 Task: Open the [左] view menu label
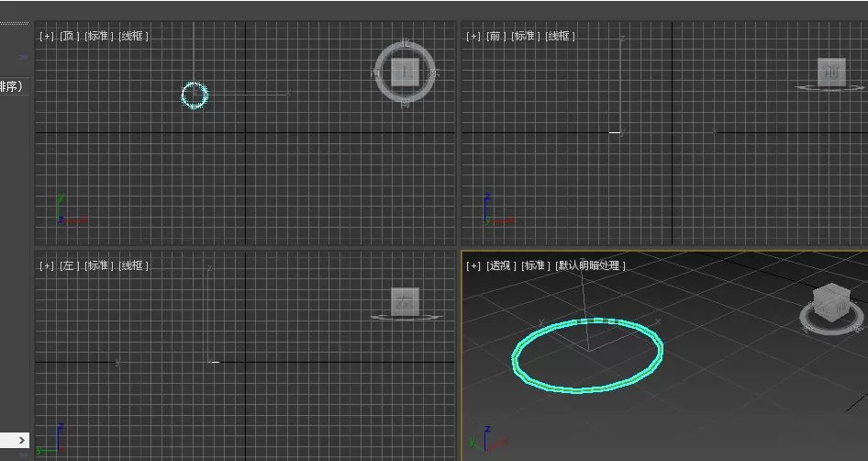point(69,266)
